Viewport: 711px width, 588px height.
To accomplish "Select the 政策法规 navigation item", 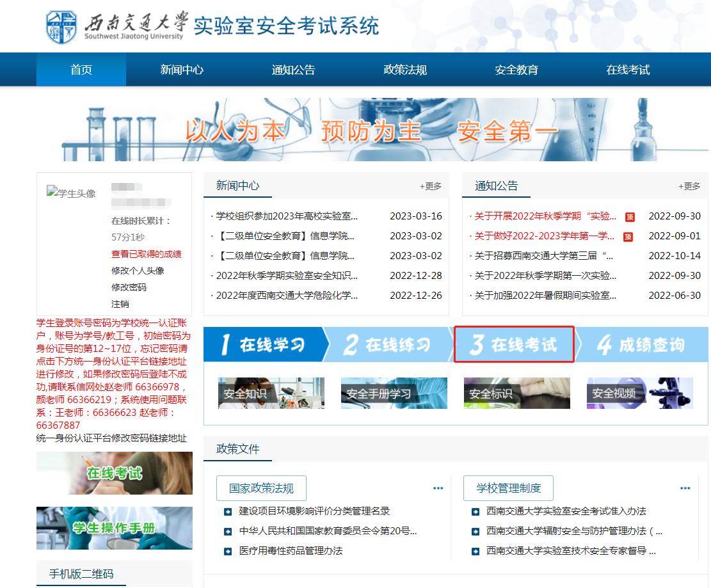I will 405,70.
